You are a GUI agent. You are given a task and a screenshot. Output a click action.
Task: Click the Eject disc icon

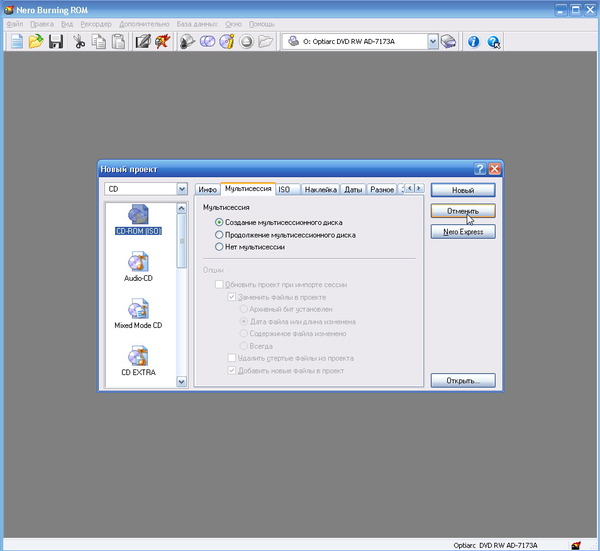click(246, 41)
